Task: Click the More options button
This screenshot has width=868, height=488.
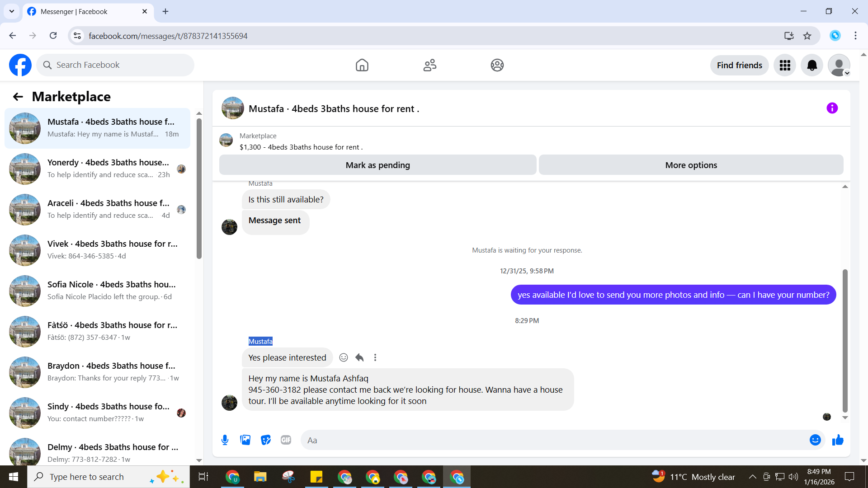Action: pos(691,165)
